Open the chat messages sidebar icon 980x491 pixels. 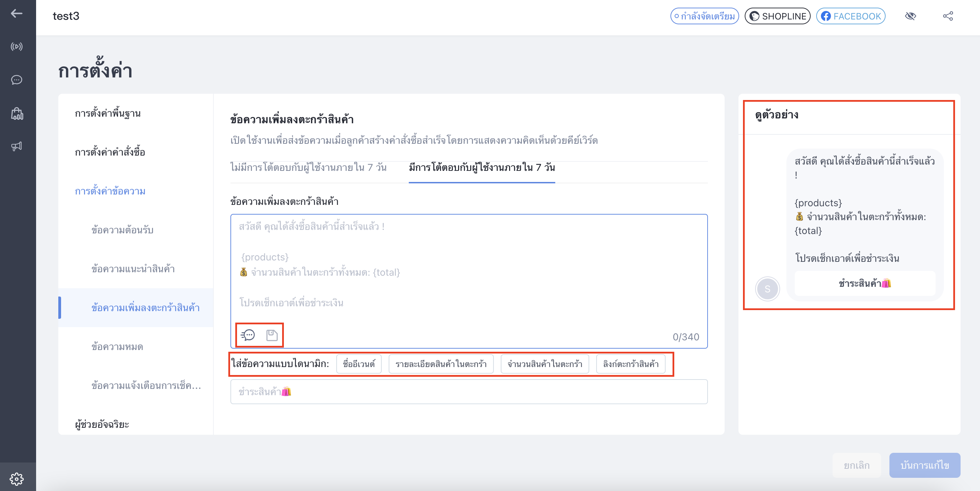(x=16, y=80)
